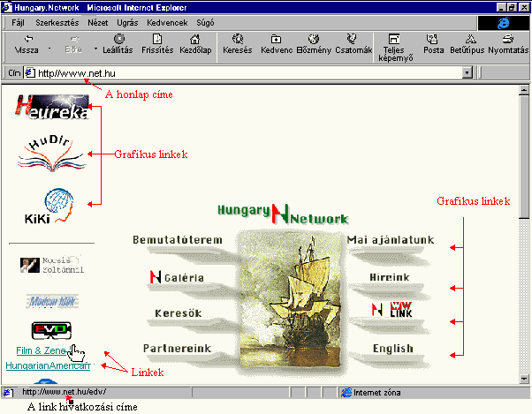
Task: Open the Kedvenc favorites toolbar icon
Action: pyautogui.click(x=276, y=44)
